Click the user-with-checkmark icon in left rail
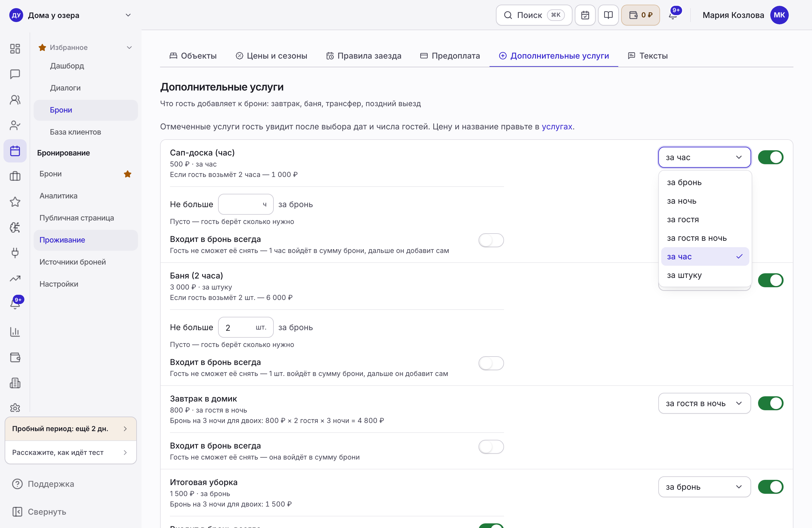812x528 pixels. pos(15,125)
